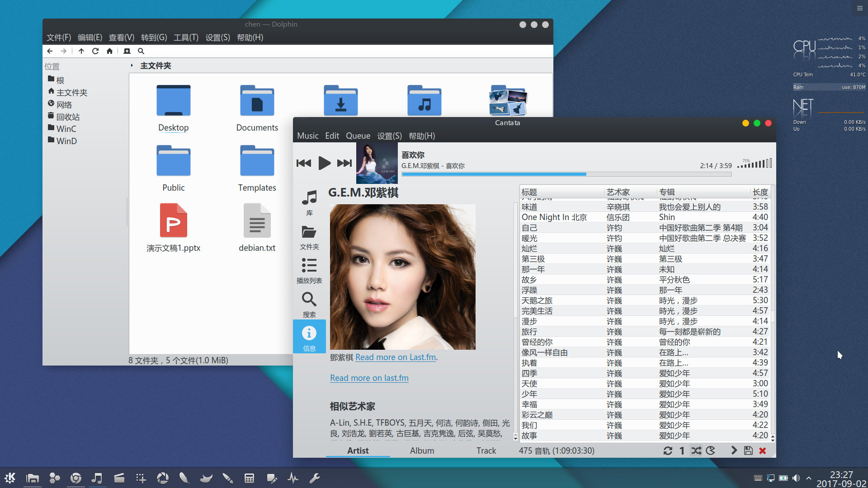
Task: Open the 文件夹 folders view in Cantata sidebar
Action: pos(309,238)
